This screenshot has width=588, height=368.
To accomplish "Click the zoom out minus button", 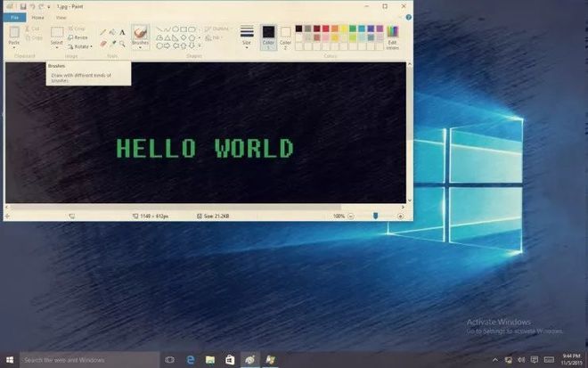I will click(351, 216).
